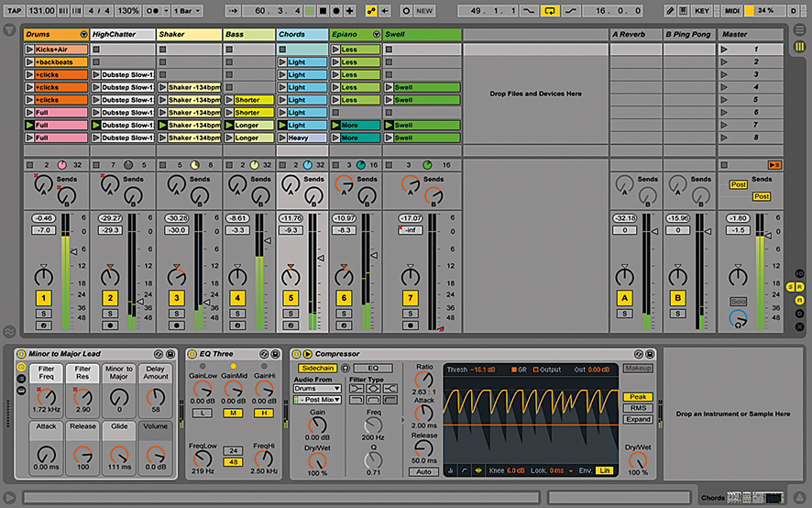Solo the Bass track

click(237, 314)
